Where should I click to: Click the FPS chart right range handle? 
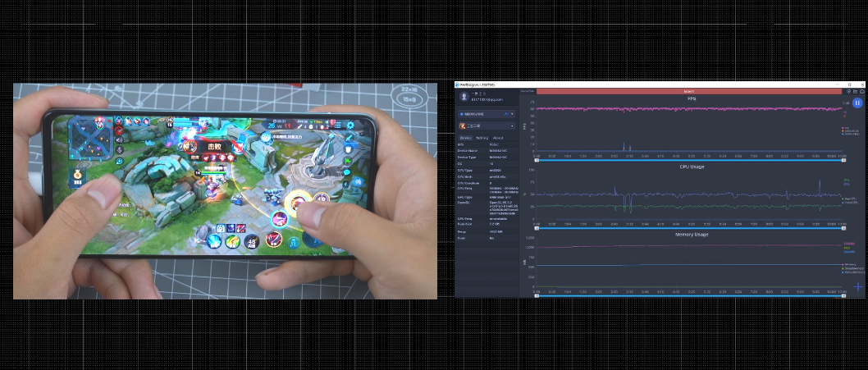coord(843,160)
